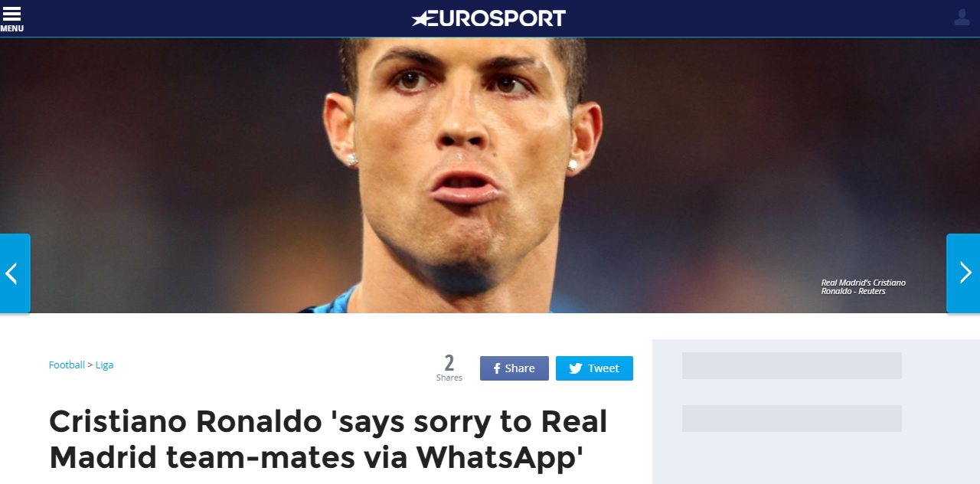Open the hamburger menu icon
Viewport: 980px width, 484px height.
(x=11, y=14)
